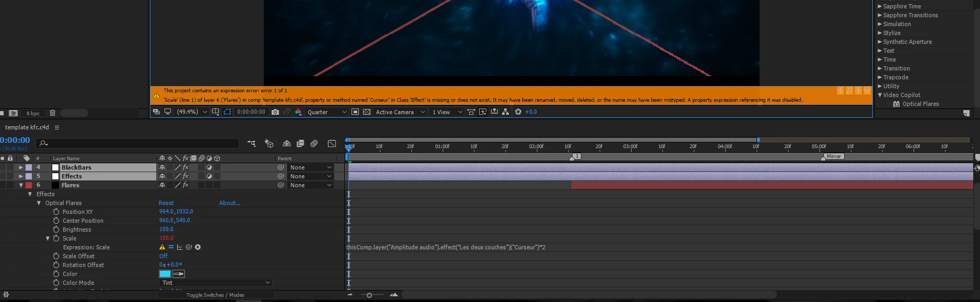Click the Color eyedropper button
This screenshot has width=980, height=302.
[x=179, y=274]
